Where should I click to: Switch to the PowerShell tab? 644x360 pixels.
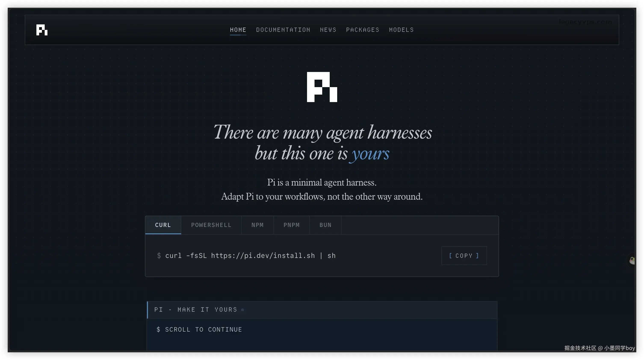point(211,225)
